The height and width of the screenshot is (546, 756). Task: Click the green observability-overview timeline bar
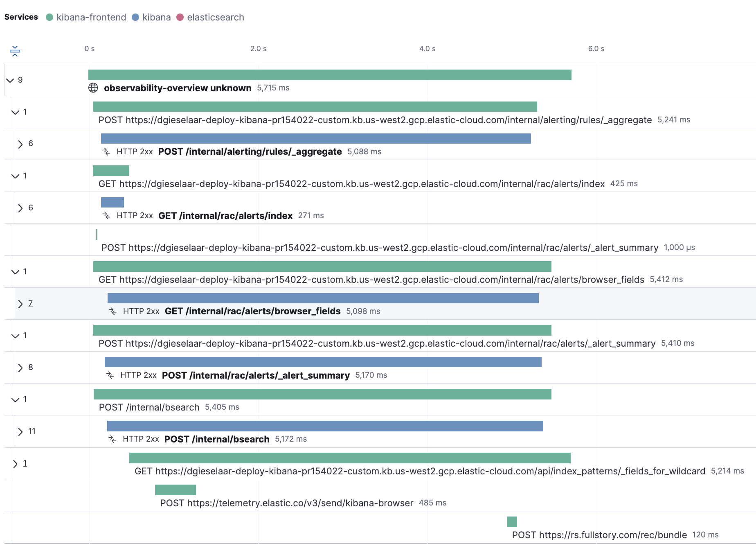click(330, 74)
